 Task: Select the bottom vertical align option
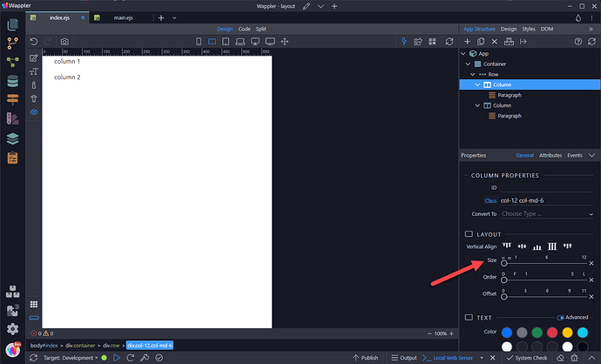coord(537,246)
